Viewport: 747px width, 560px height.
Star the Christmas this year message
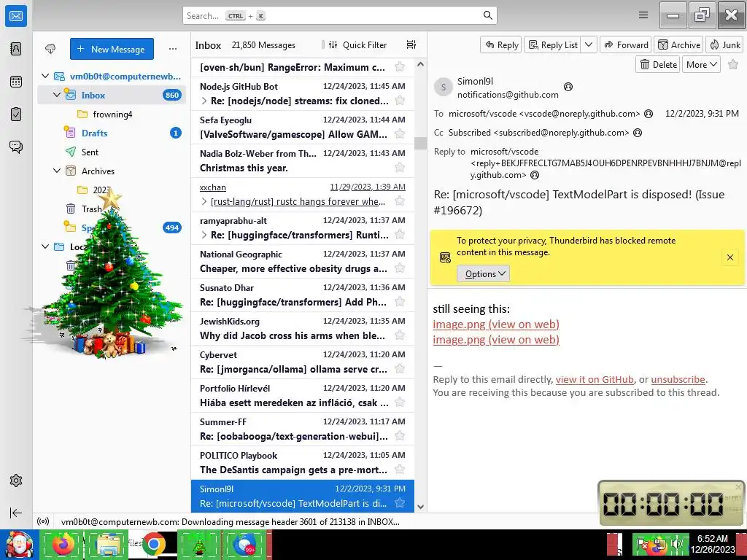pos(400,168)
